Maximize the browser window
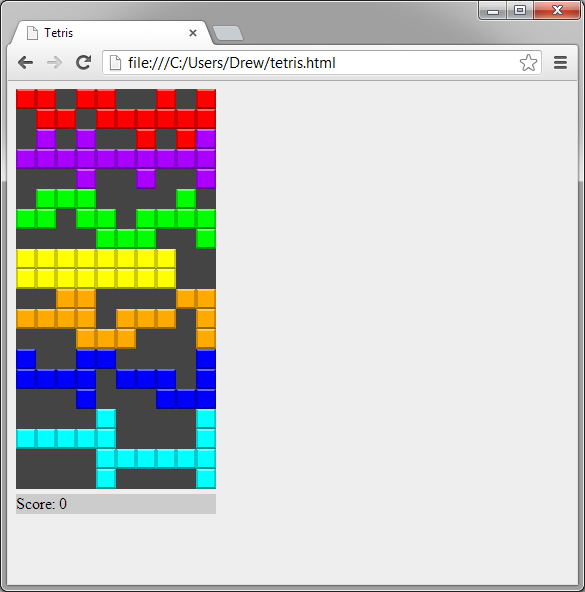 point(520,10)
